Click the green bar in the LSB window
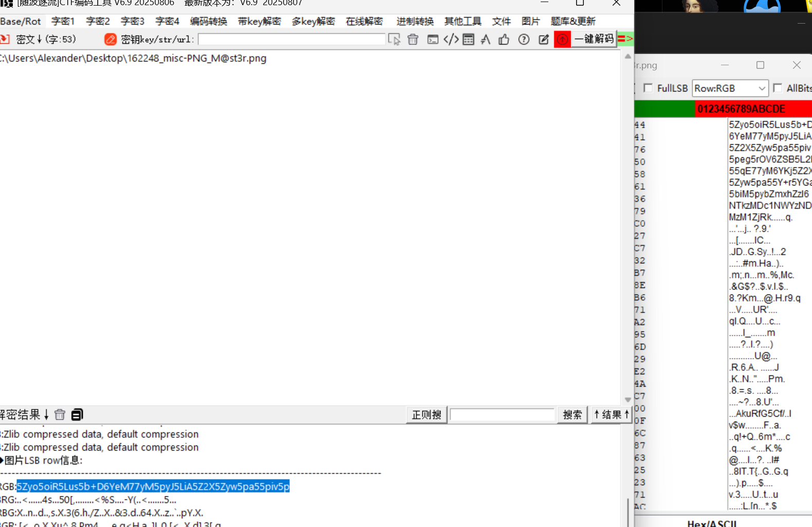Viewport: 812px width, 527px height. coord(665,109)
